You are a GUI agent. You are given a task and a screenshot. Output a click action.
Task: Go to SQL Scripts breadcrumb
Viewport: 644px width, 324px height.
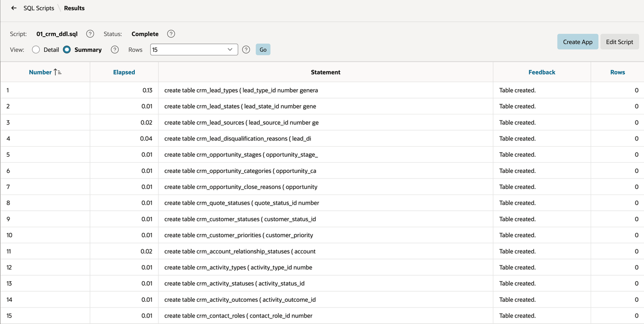pos(39,8)
